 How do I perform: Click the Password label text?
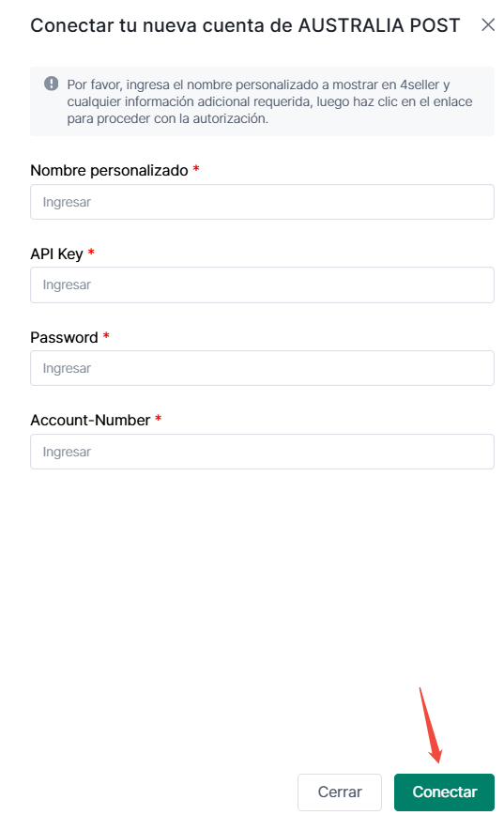click(64, 337)
